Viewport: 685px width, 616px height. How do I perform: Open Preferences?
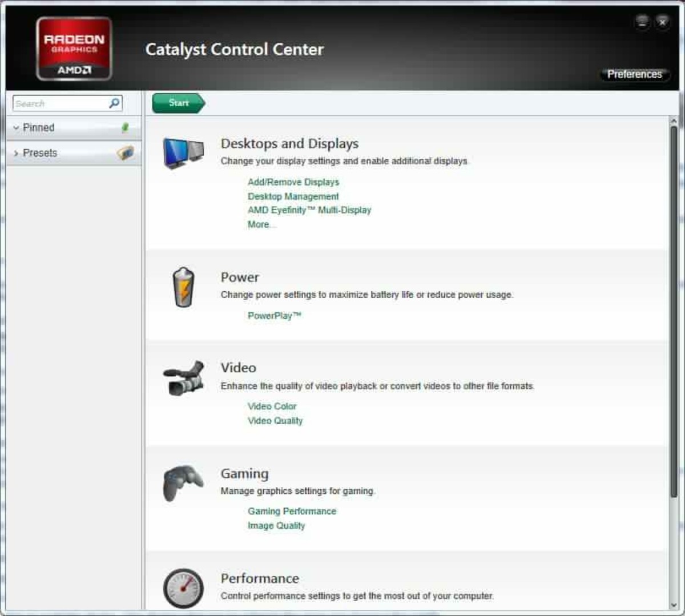(x=634, y=74)
